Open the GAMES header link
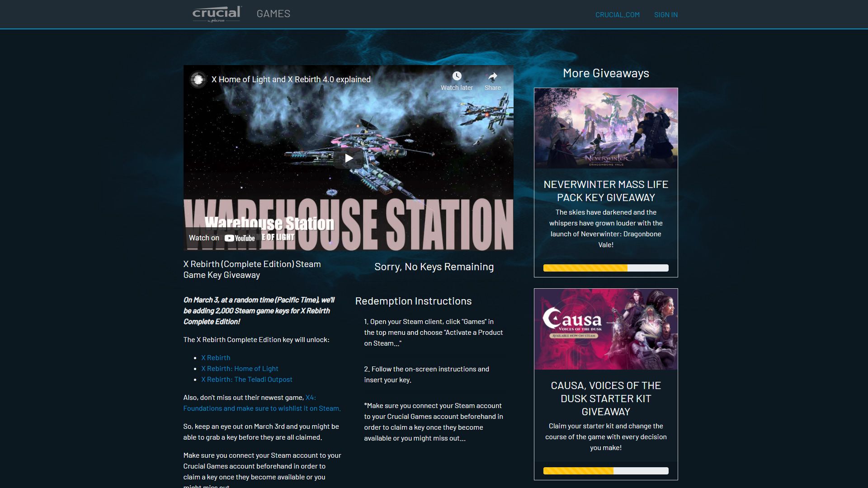The image size is (868, 488). coord(274,14)
